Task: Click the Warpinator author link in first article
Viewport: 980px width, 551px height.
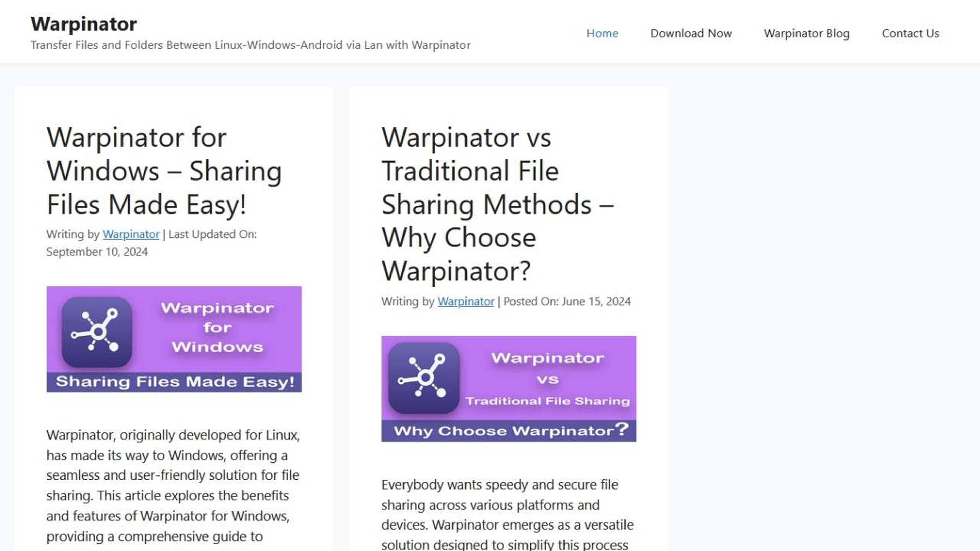Action: [x=131, y=233]
